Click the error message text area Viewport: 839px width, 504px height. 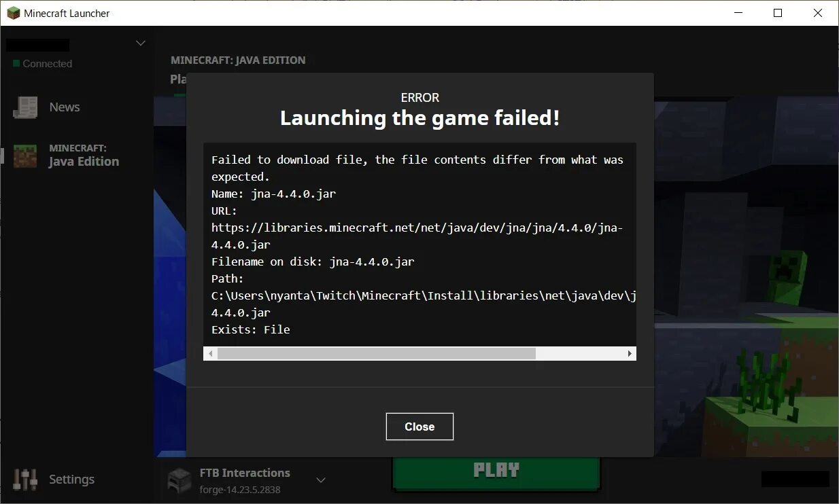[x=419, y=245]
